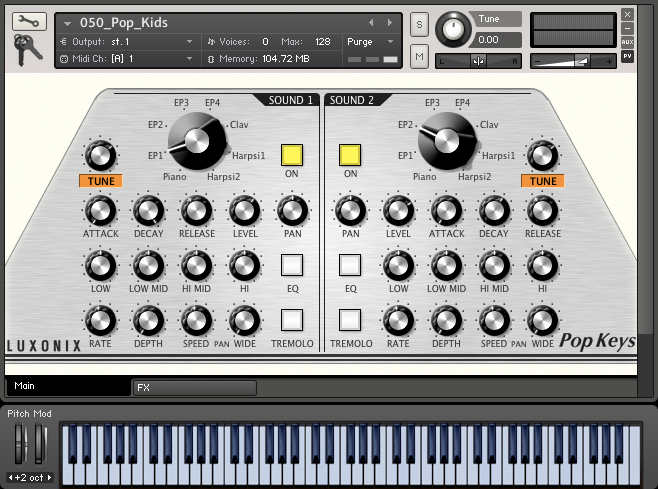The width and height of the screenshot is (658, 489).
Task: Click the Mod wheel
Action: pos(40,444)
